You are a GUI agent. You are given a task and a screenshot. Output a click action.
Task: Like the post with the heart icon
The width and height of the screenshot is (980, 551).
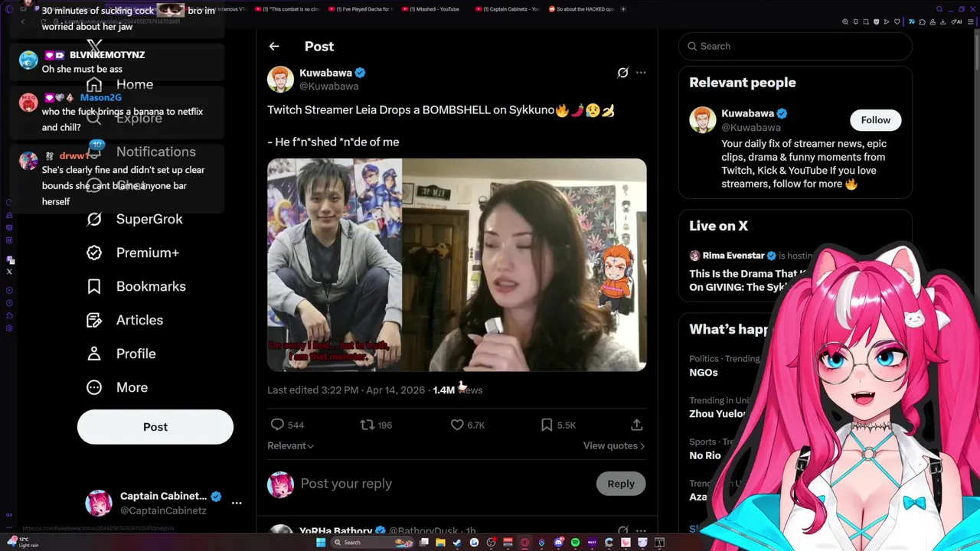tap(457, 425)
